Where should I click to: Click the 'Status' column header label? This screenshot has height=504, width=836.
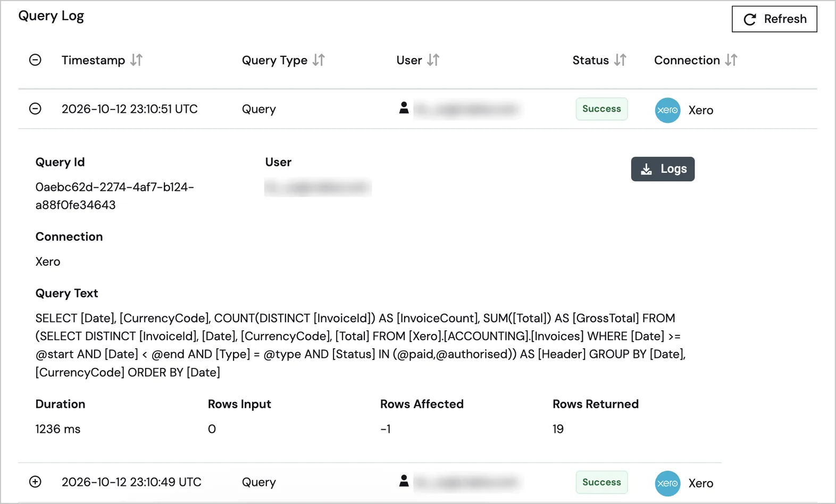[x=590, y=60]
